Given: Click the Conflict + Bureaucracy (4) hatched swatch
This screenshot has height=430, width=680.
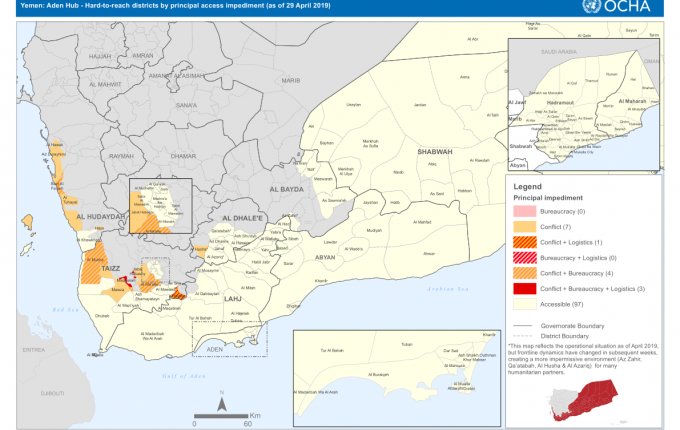Looking at the screenshot, I should pyautogui.click(x=527, y=273).
